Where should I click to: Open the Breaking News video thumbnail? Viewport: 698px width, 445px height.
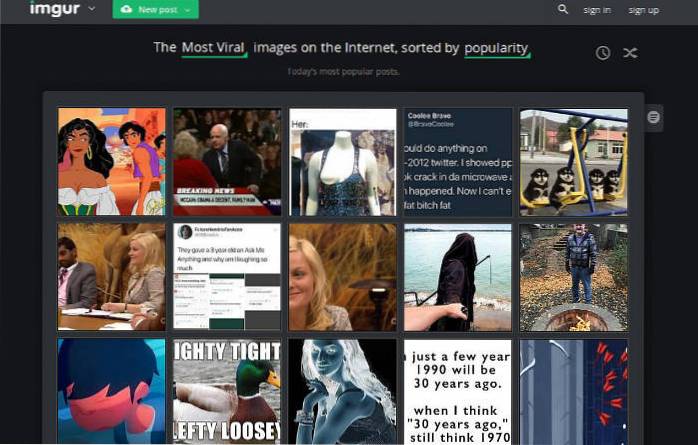(227, 162)
